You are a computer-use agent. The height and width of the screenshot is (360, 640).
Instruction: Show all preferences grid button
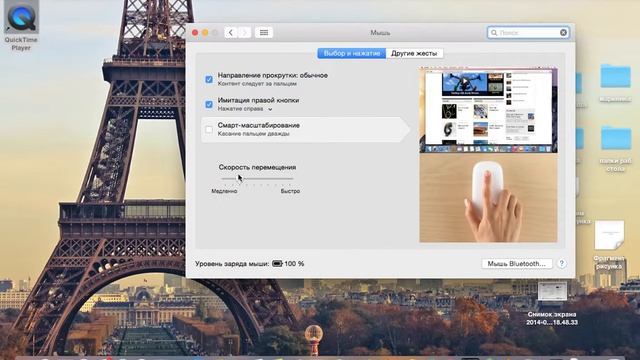point(264,33)
